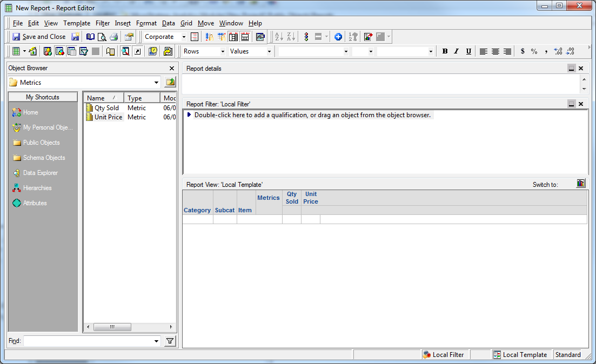Click the printer icon in toolbar
The height and width of the screenshot is (364, 596).
point(113,37)
